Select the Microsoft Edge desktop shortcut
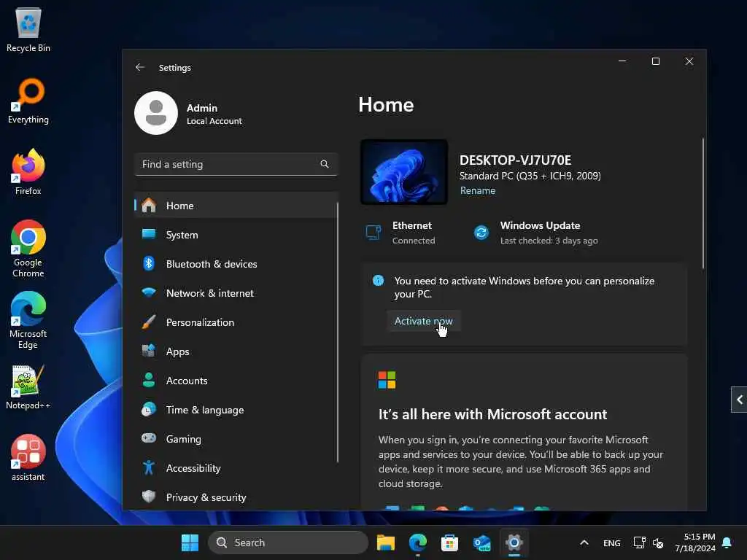 (x=28, y=320)
